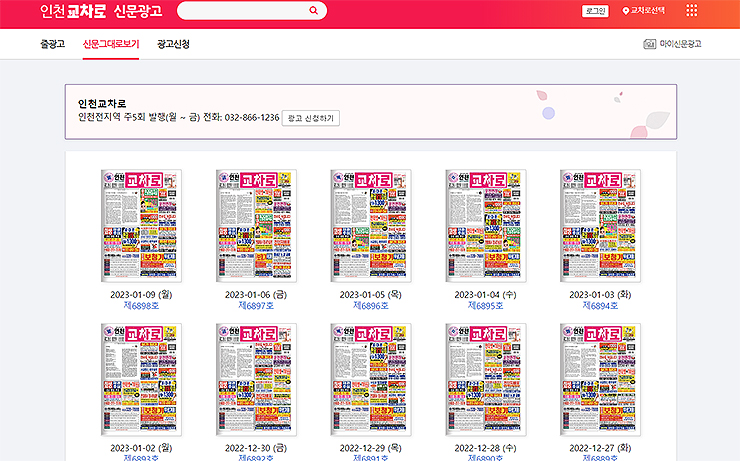Open newspaper thumbnail dated 2022-12-27

[x=600, y=380]
